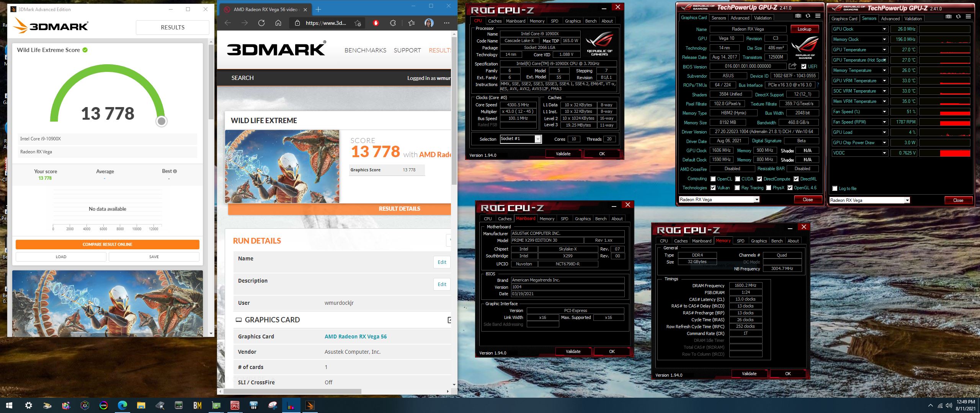
Task: Open GPU Clock sensor dropdown
Action: tap(884, 29)
